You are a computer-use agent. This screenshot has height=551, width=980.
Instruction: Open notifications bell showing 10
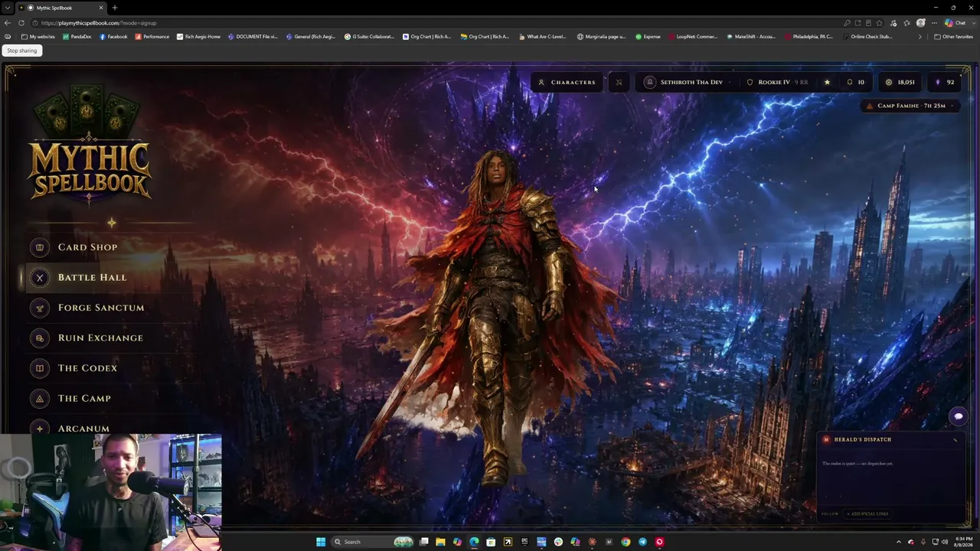[x=855, y=82]
